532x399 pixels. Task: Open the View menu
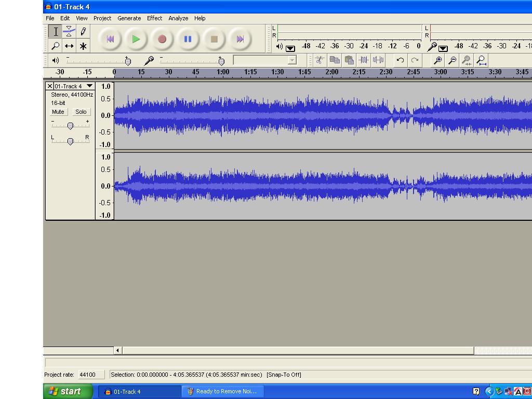pyautogui.click(x=82, y=18)
